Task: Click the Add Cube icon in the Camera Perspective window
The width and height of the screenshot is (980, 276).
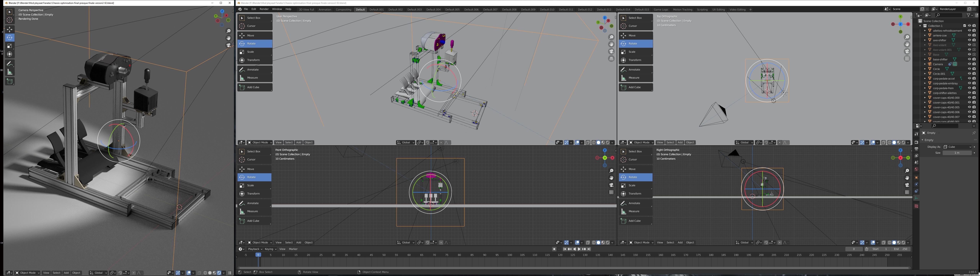Action: point(10,82)
